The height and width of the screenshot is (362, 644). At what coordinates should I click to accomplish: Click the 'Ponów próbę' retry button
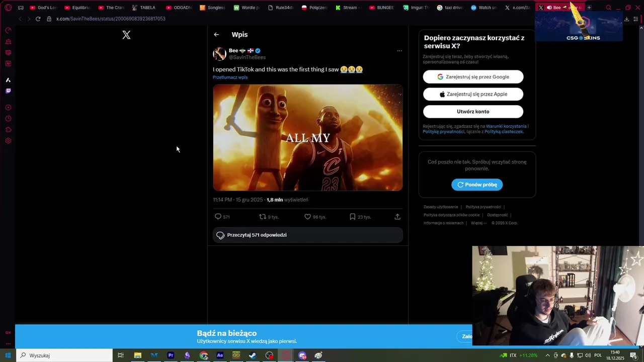pos(477,185)
